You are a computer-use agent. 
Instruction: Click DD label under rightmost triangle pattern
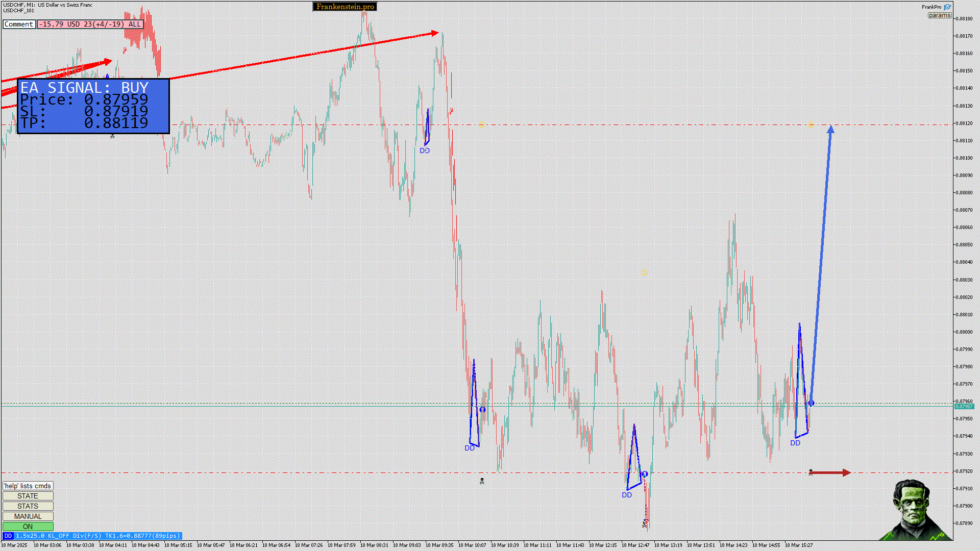[x=795, y=443]
